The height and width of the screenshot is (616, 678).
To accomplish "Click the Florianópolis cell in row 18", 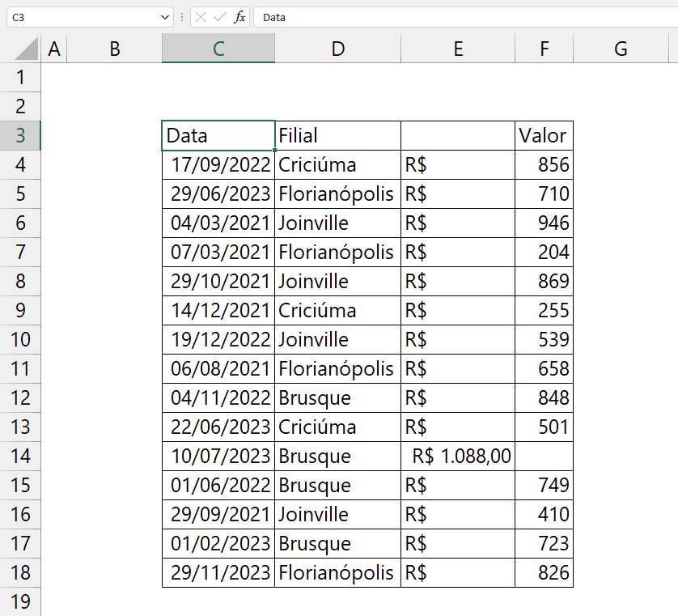I will click(x=337, y=573).
